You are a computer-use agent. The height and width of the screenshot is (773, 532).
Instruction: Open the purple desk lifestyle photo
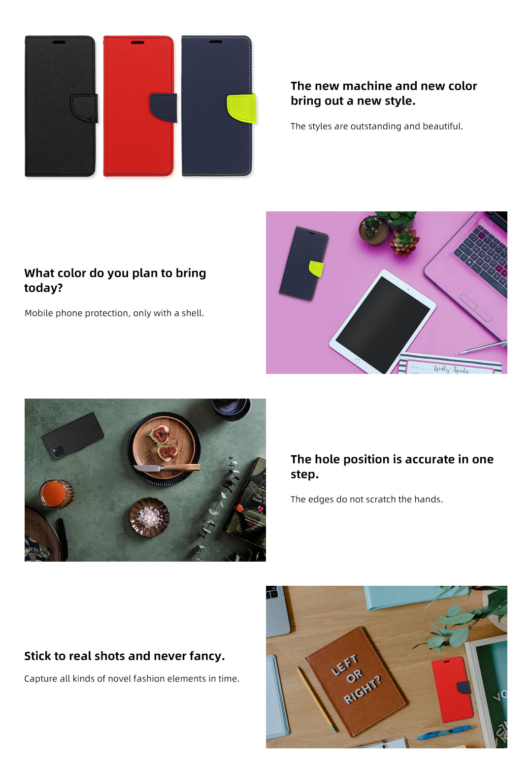click(387, 293)
